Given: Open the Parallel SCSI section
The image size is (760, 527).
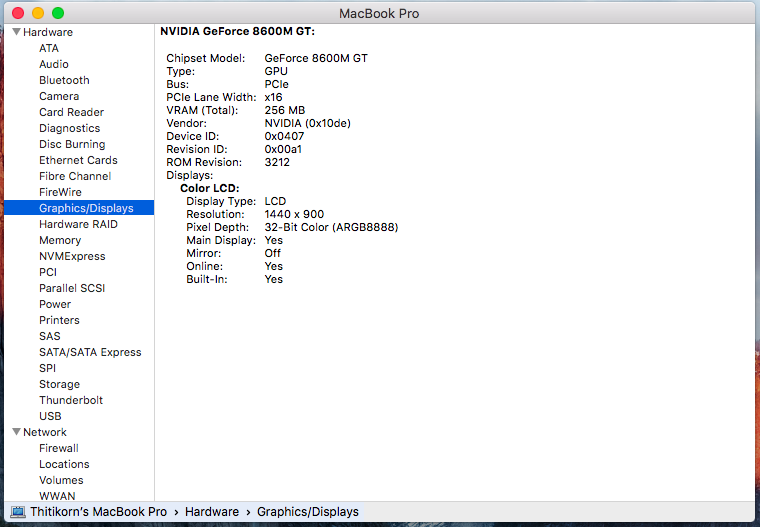Looking at the screenshot, I should coord(72,288).
